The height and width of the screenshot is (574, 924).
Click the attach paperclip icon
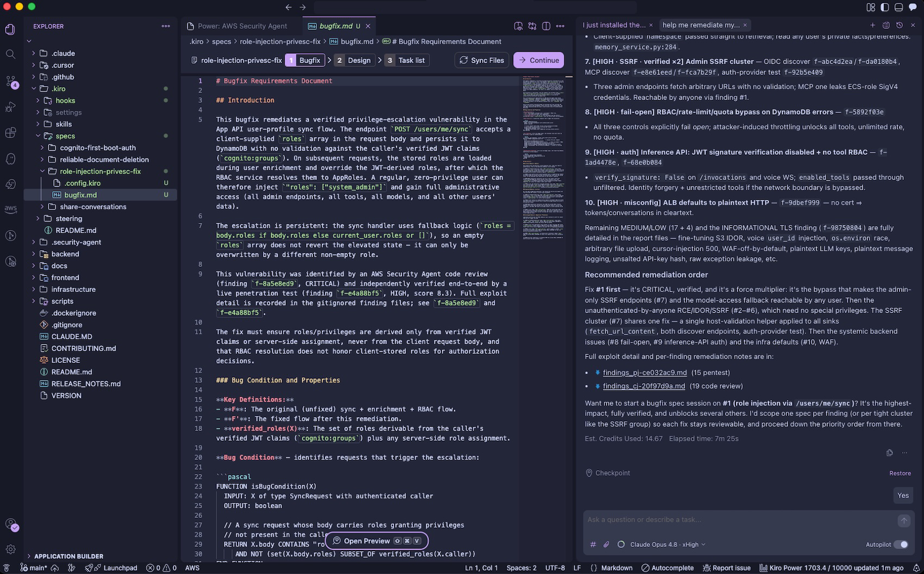point(607,544)
